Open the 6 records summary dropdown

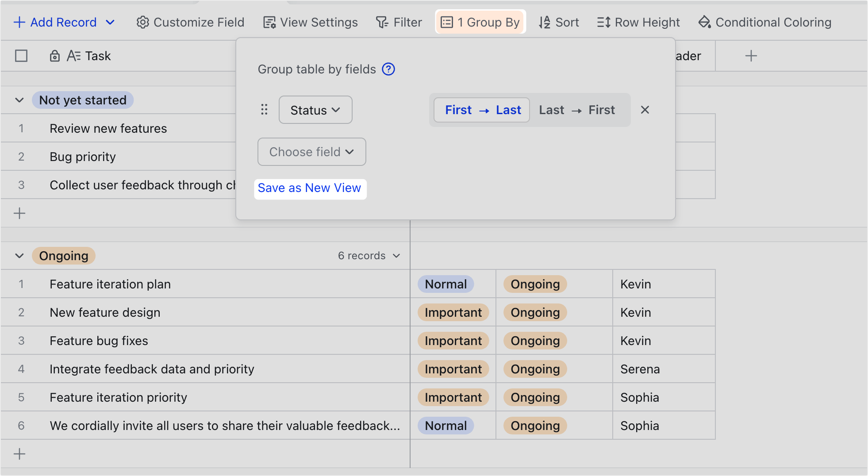click(x=369, y=256)
